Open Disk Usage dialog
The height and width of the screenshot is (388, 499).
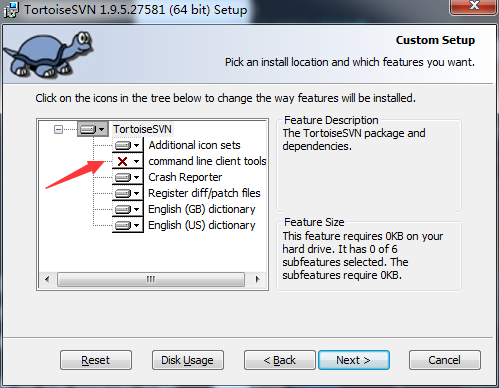tap(188, 360)
